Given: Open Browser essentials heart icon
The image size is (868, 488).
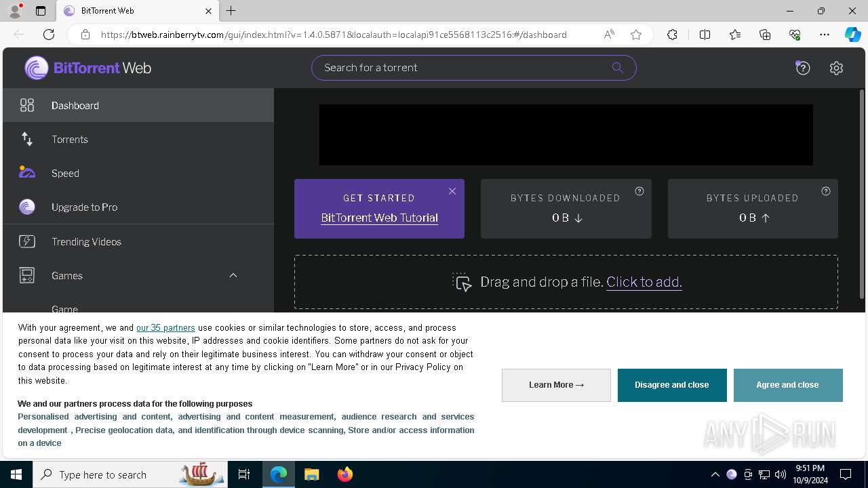Looking at the screenshot, I should pos(795,35).
